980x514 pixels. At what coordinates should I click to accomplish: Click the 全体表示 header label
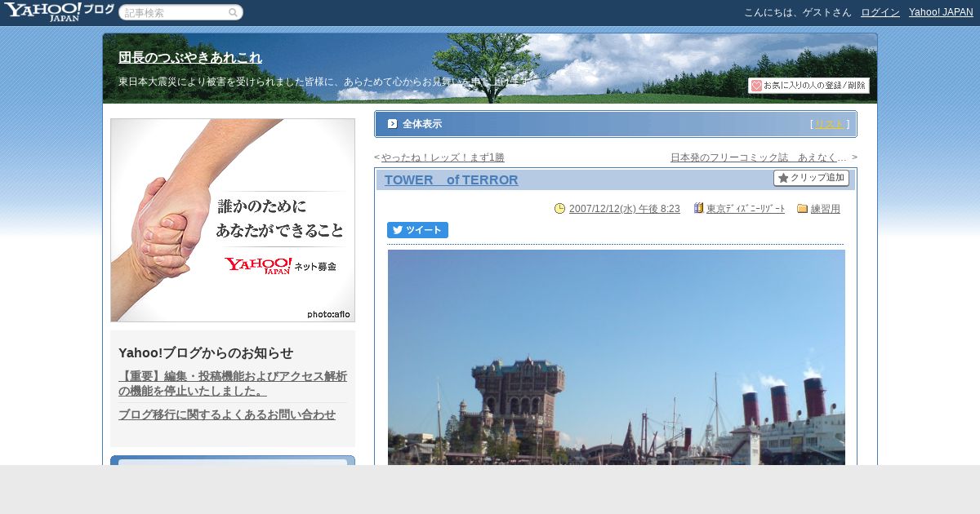point(422,124)
